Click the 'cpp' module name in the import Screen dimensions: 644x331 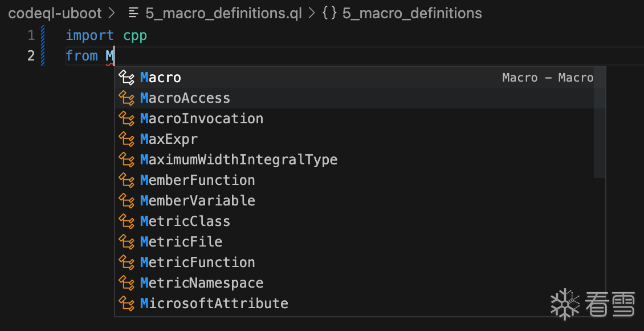coord(135,35)
